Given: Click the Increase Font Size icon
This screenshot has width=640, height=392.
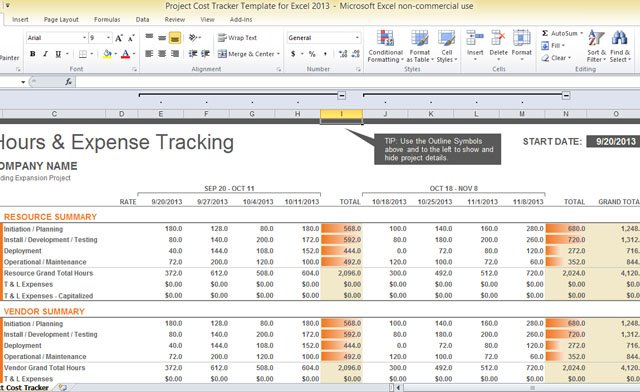Looking at the screenshot, I should 119,38.
